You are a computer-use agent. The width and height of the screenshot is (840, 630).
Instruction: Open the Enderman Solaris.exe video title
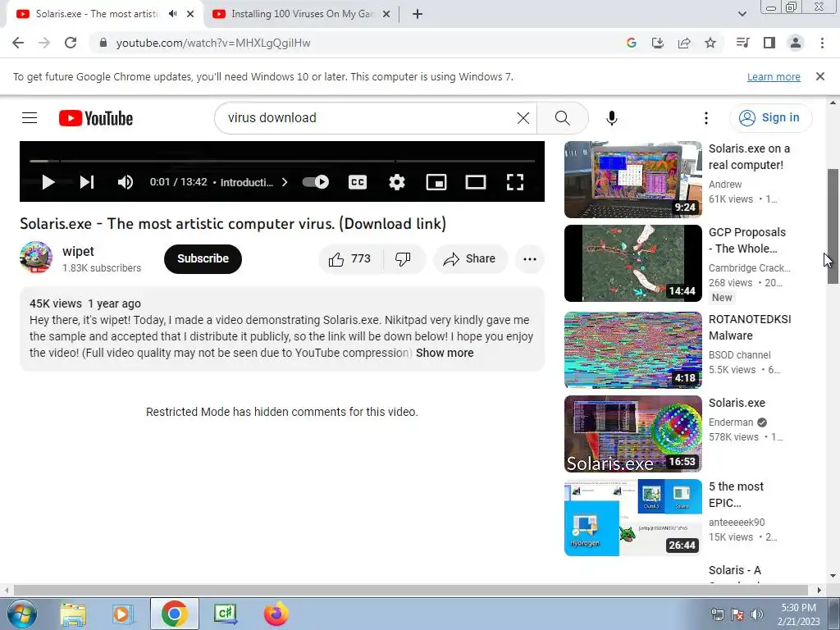tap(737, 403)
